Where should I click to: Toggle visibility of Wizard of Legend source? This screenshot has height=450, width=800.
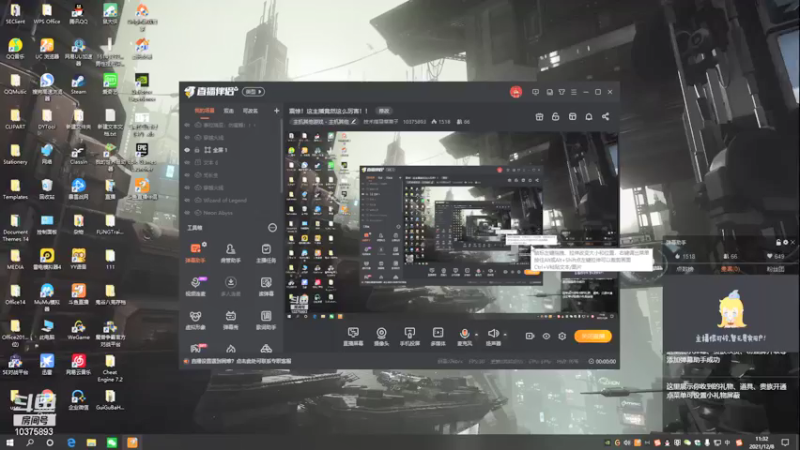coord(187,201)
